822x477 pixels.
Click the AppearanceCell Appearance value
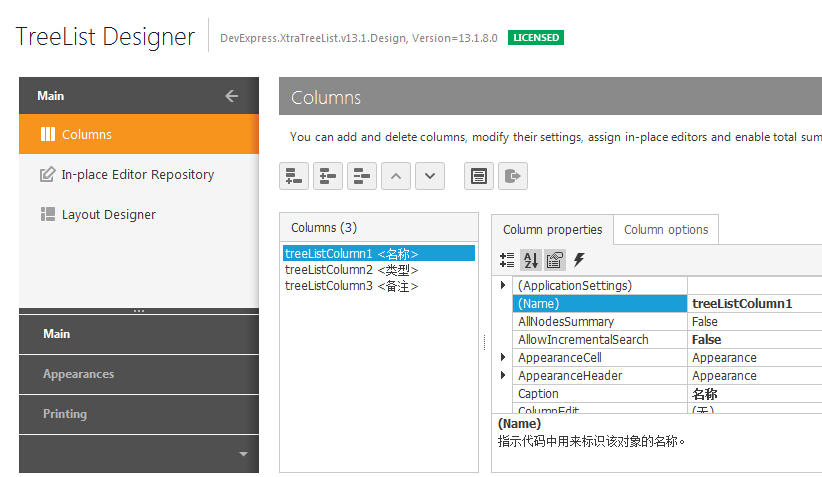[754, 357]
